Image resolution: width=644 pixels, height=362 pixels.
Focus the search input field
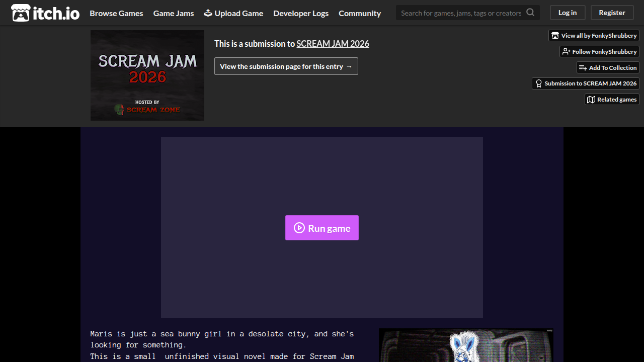(x=461, y=13)
